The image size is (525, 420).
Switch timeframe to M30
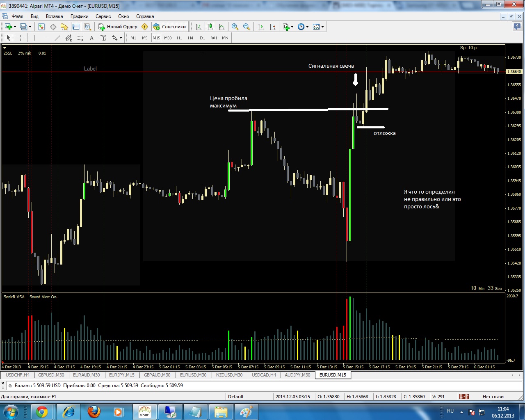tap(168, 38)
